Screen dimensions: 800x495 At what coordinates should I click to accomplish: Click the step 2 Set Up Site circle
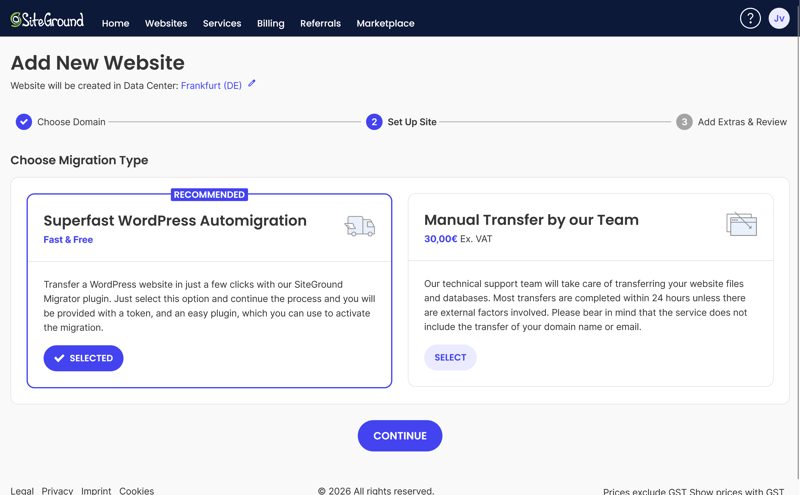click(374, 122)
